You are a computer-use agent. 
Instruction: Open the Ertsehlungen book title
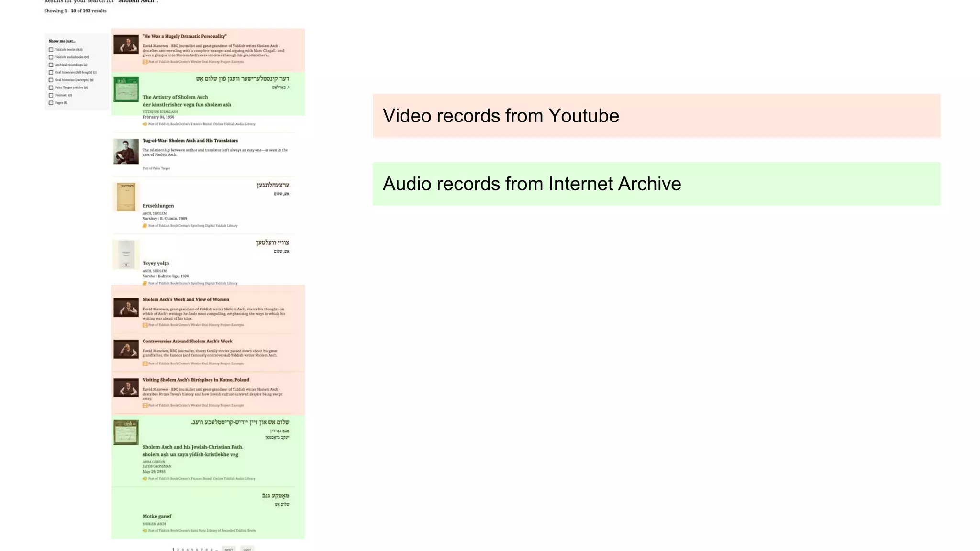pyautogui.click(x=158, y=206)
